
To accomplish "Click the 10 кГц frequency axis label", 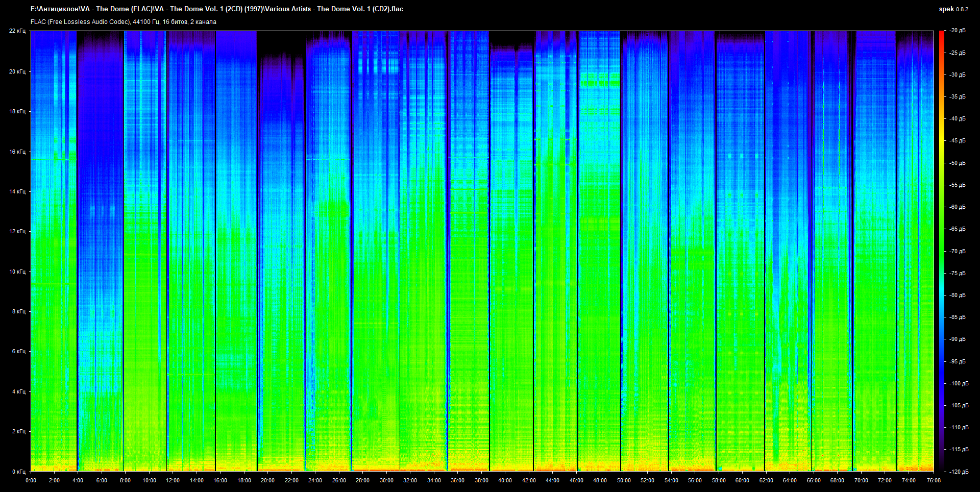I will coord(17,272).
